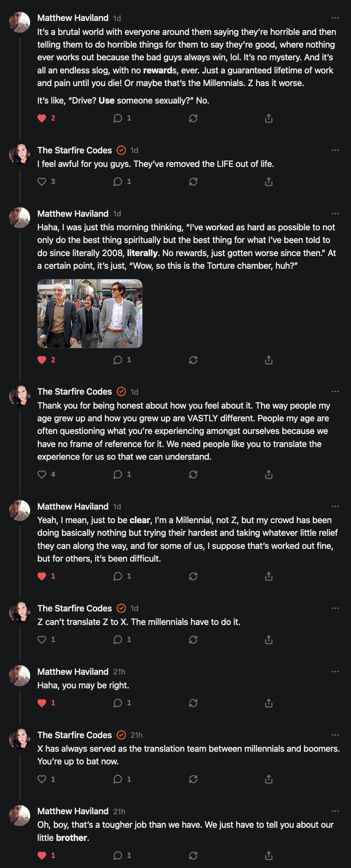Open more options for "Thank you for being honest" comment
This screenshot has height=868, width=351.
pos(335,392)
